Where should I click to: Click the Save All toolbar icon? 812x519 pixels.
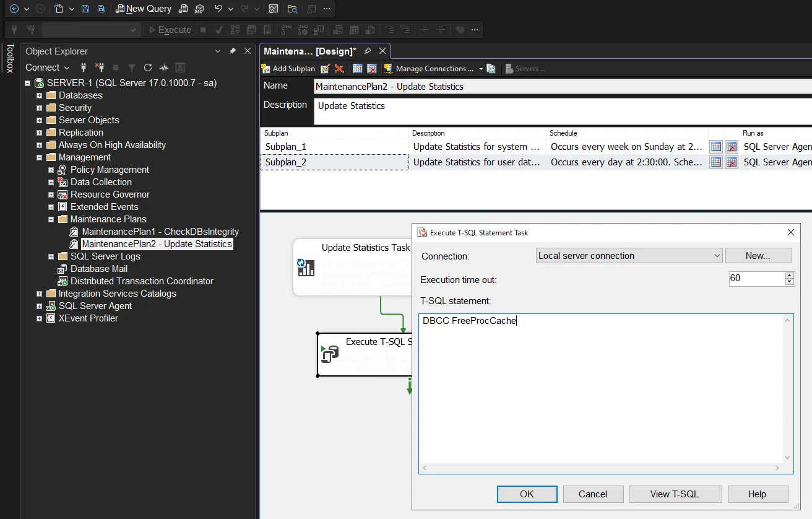click(x=101, y=9)
